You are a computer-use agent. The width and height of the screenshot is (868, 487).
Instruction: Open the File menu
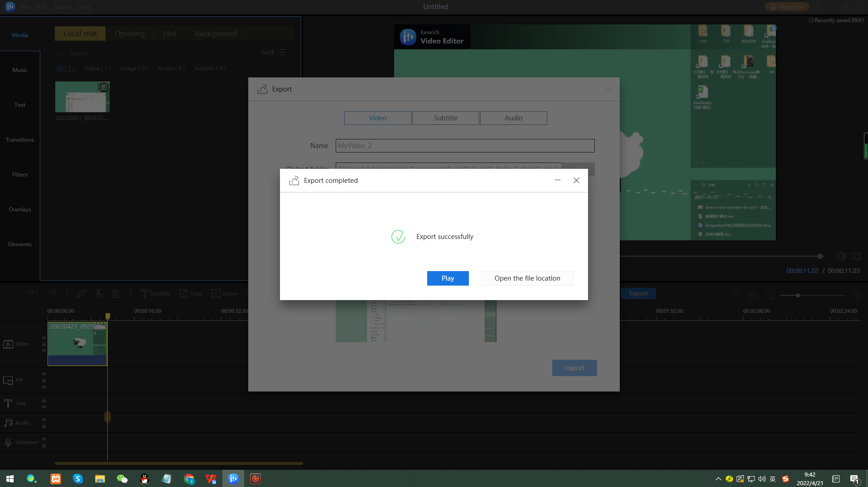click(26, 7)
